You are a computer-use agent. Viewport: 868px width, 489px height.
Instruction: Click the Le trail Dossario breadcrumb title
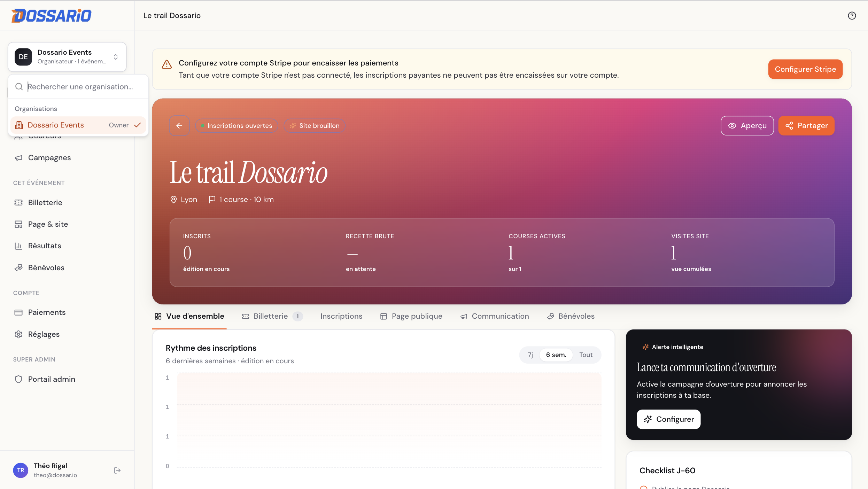coord(172,16)
